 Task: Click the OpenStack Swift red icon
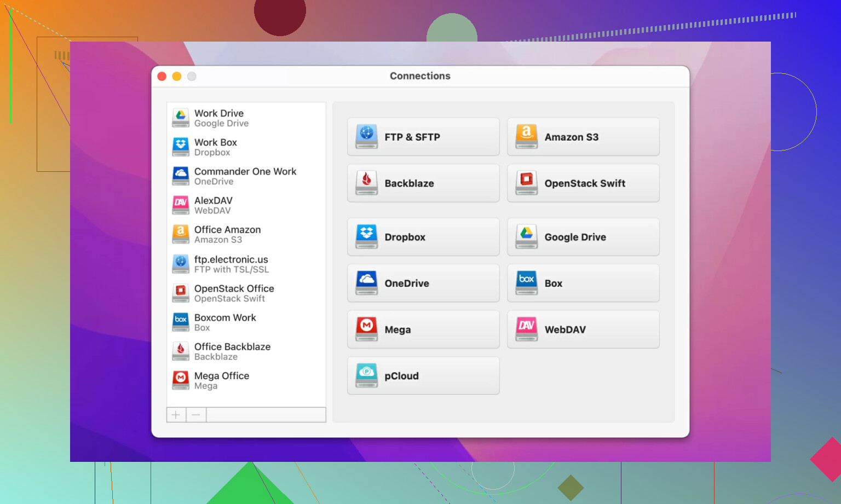point(526,183)
